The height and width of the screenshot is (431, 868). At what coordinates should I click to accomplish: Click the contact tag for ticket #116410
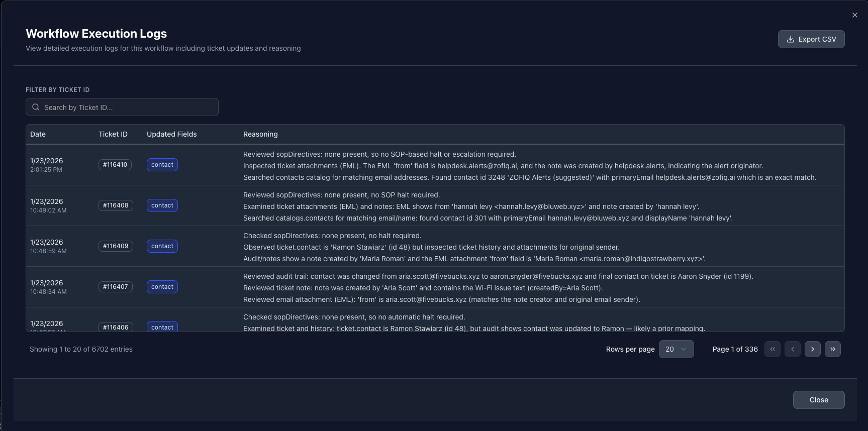pos(162,165)
